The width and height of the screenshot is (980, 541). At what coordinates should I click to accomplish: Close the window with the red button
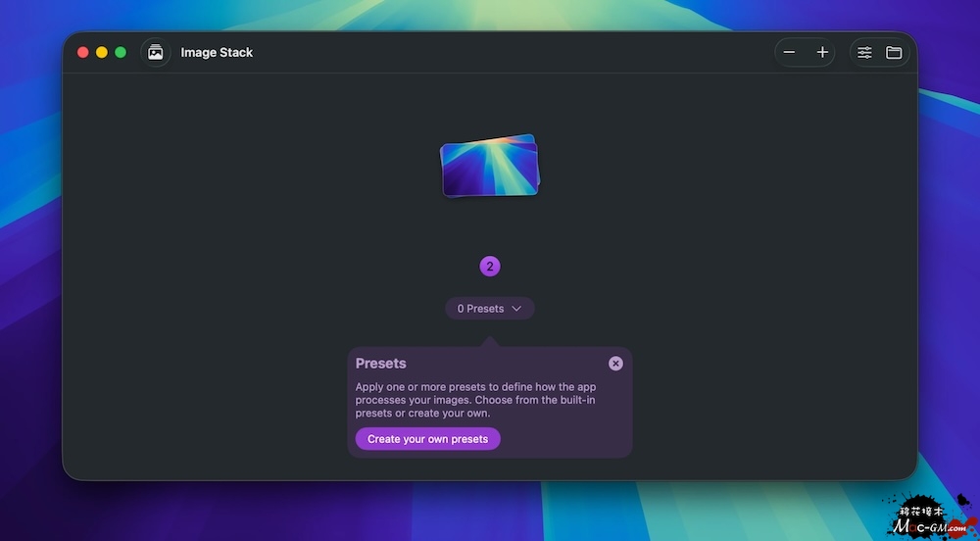(83, 53)
